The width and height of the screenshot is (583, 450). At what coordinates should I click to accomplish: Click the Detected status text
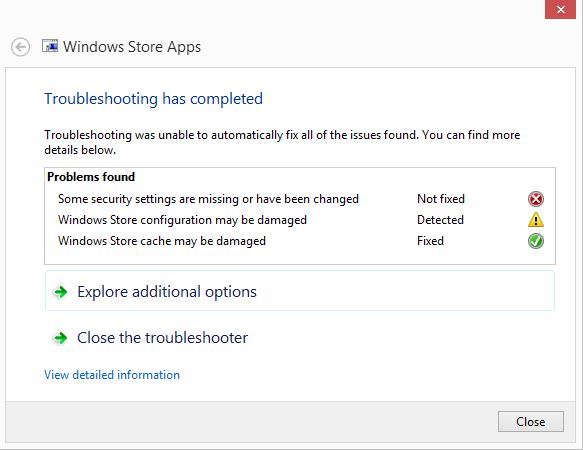(x=440, y=220)
